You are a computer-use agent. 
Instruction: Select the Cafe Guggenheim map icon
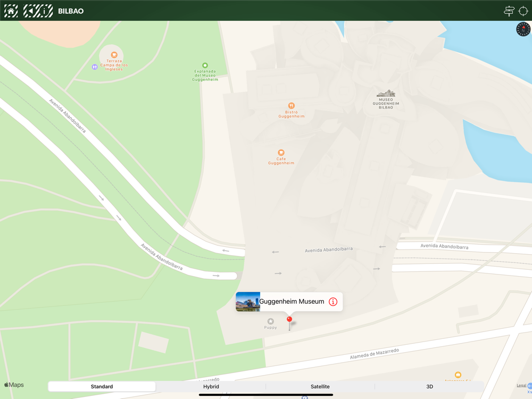[281, 153]
